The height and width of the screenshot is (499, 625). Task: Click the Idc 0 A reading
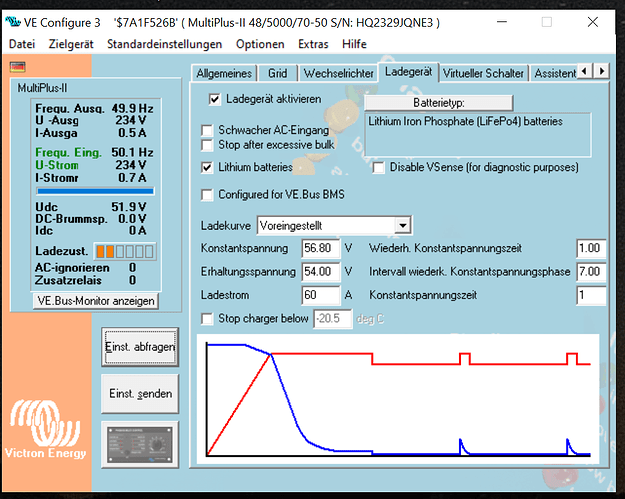(x=90, y=231)
